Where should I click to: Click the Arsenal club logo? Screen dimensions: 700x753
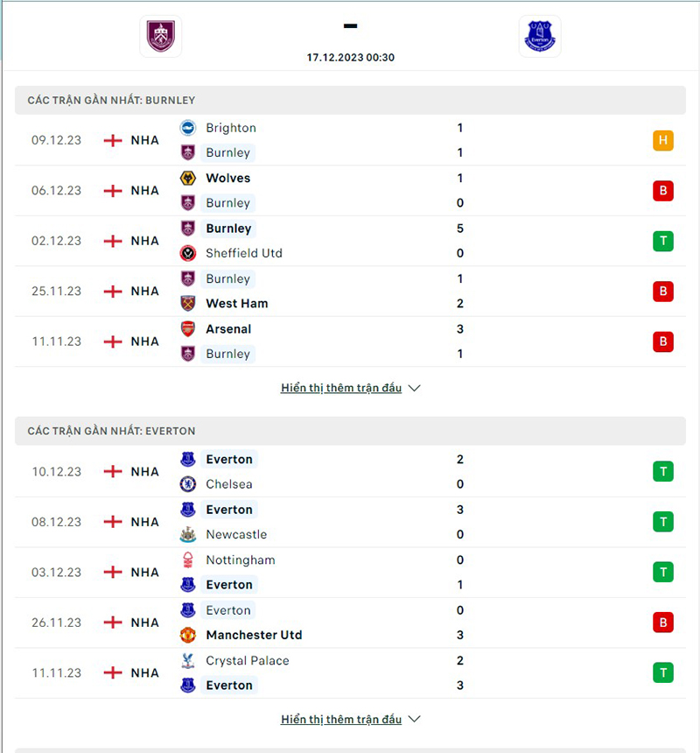190,329
